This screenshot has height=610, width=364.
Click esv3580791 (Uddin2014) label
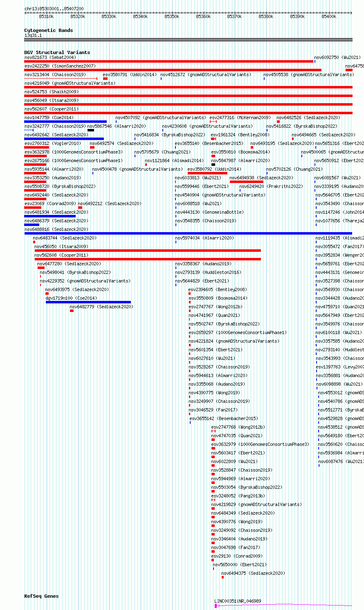pos(130,75)
